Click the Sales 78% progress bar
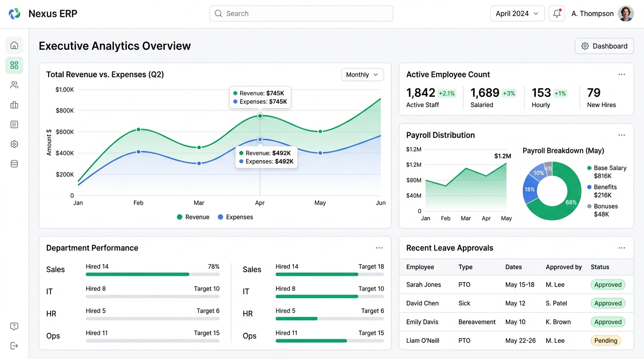Viewport: 644px width, 359px height. point(153,274)
